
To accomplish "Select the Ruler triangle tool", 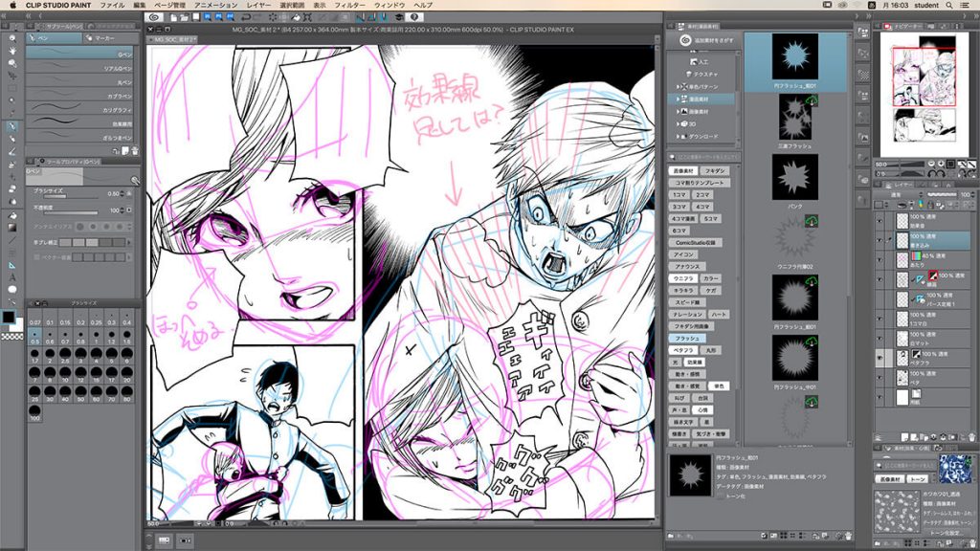I will (x=12, y=266).
